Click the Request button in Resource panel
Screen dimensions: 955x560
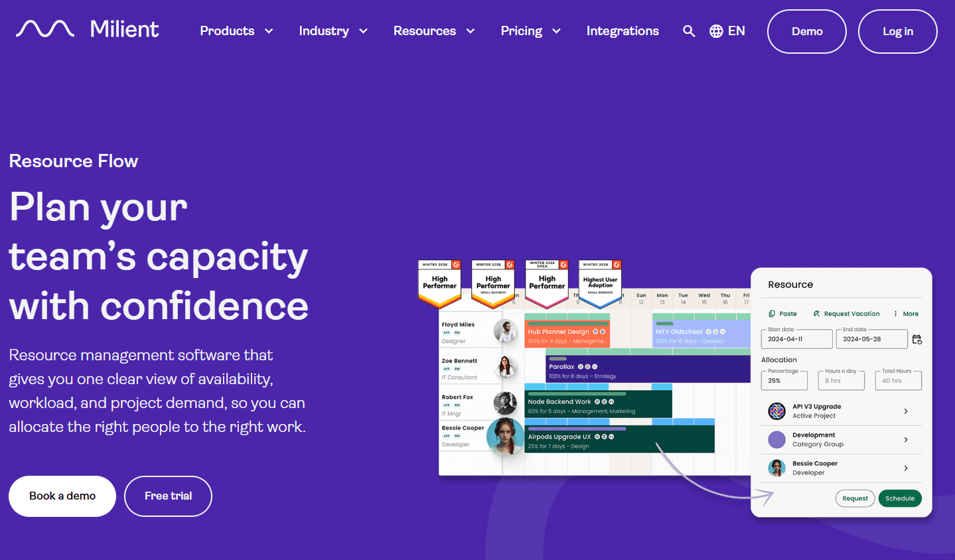pyautogui.click(x=855, y=498)
